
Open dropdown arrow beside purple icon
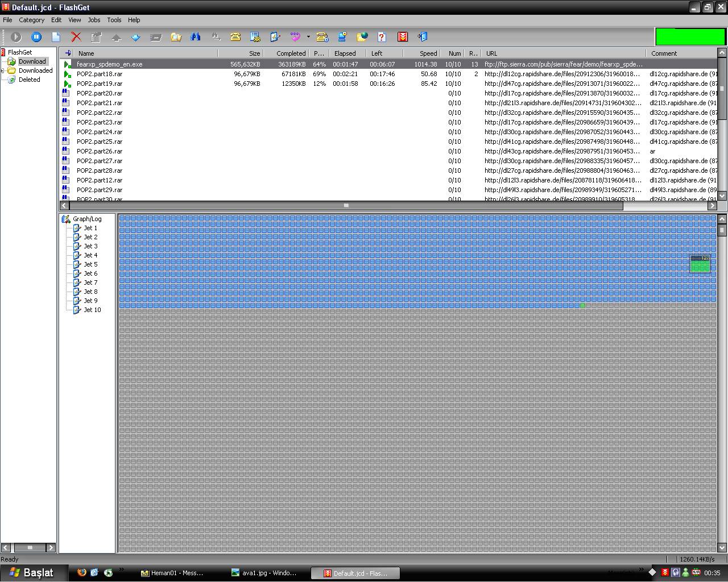pyautogui.click(x=308, y=37)
